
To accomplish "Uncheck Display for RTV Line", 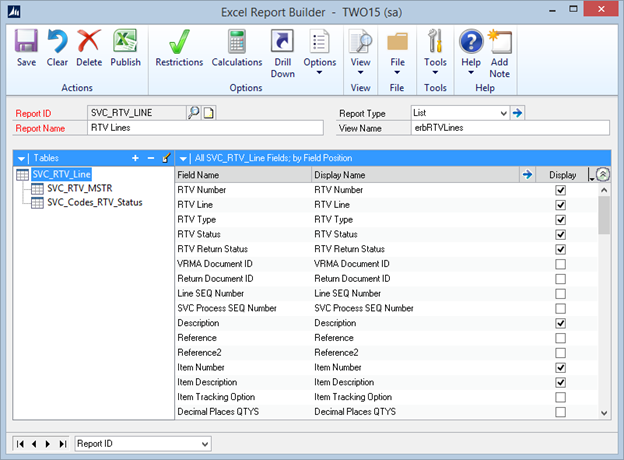I will (x=560, y=205).
